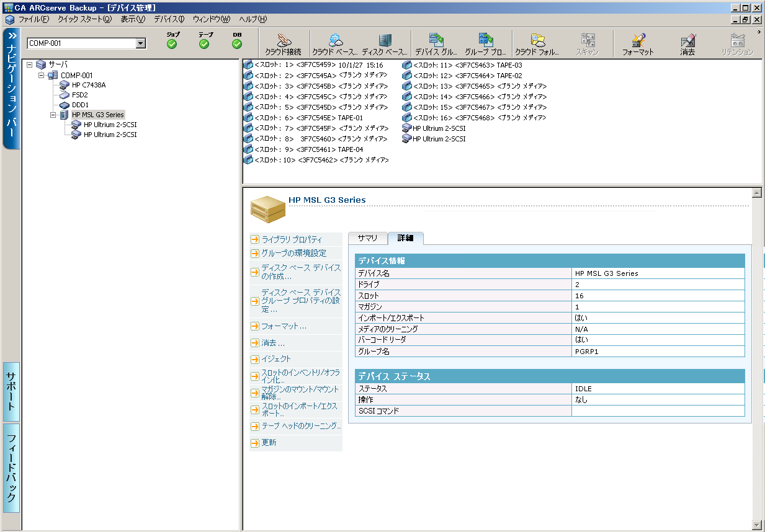Open the COMP-001 server dropdown
The height and width of the screenshot is (532, 765).
(x=141, y=43)
